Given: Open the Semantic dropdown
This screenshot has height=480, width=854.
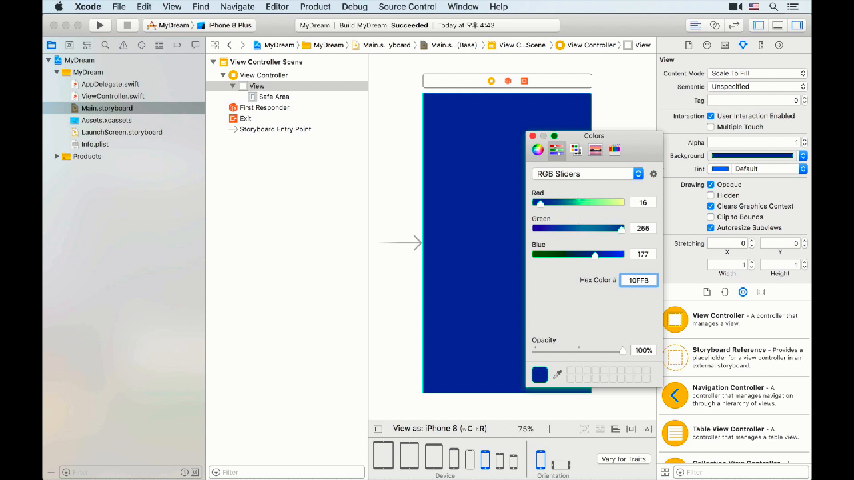Looking at the screenshot, I should [x=757, y=87].
